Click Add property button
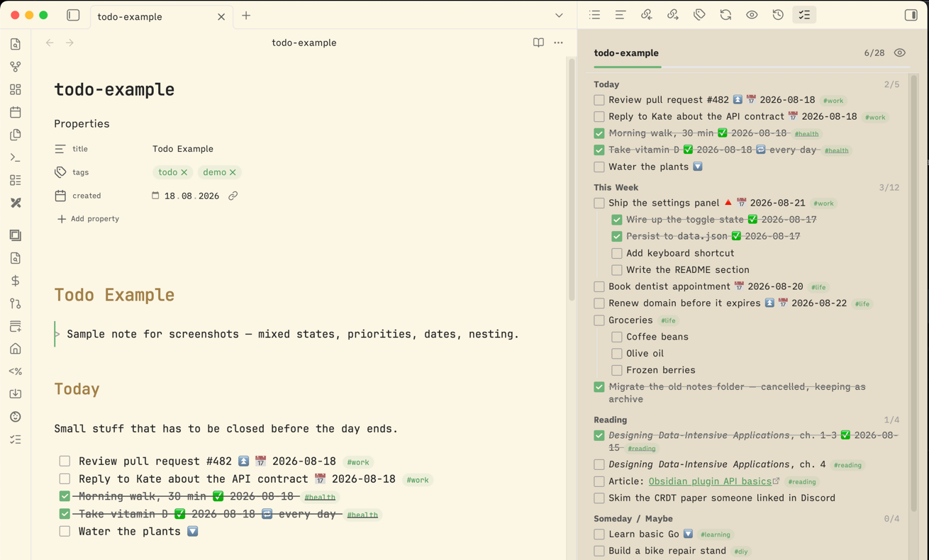 pos(88,219)
